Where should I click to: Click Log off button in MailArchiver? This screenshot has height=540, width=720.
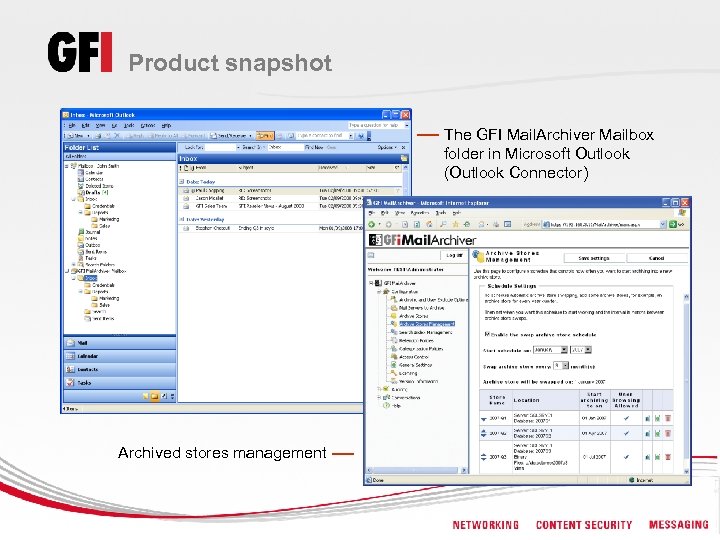pos(454,255)
